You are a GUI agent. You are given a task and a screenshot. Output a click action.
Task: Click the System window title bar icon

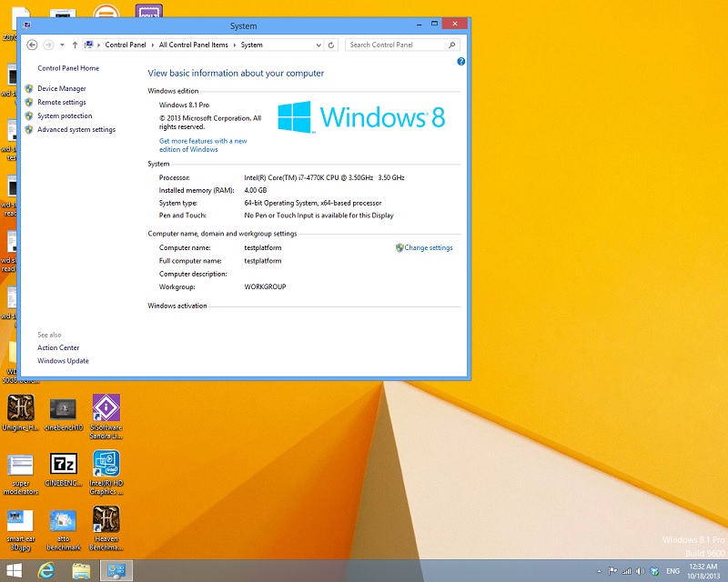click(26, 25)
